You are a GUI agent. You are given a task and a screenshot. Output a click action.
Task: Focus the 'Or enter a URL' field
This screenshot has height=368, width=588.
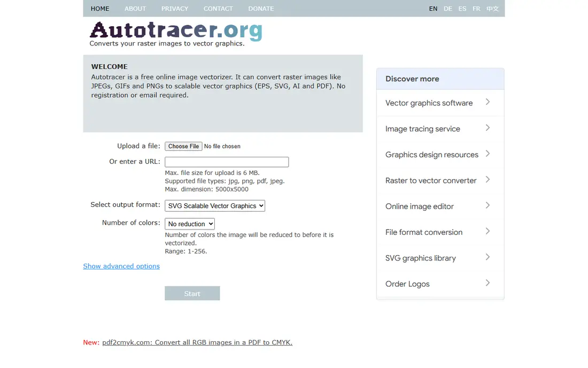coord(227,162)
